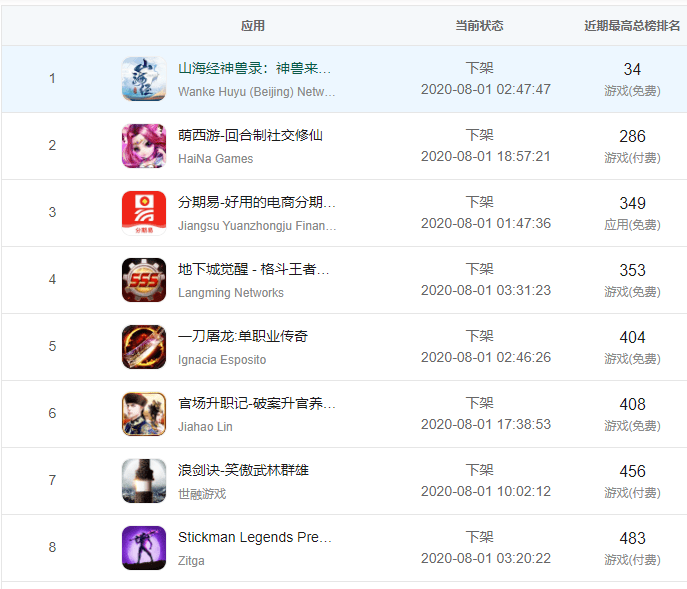Image resolution: width=687 pixels, height=589 pixels.
Task: Click the 萌西游 pink-haired character icon
Action: [x=143, y=146]
